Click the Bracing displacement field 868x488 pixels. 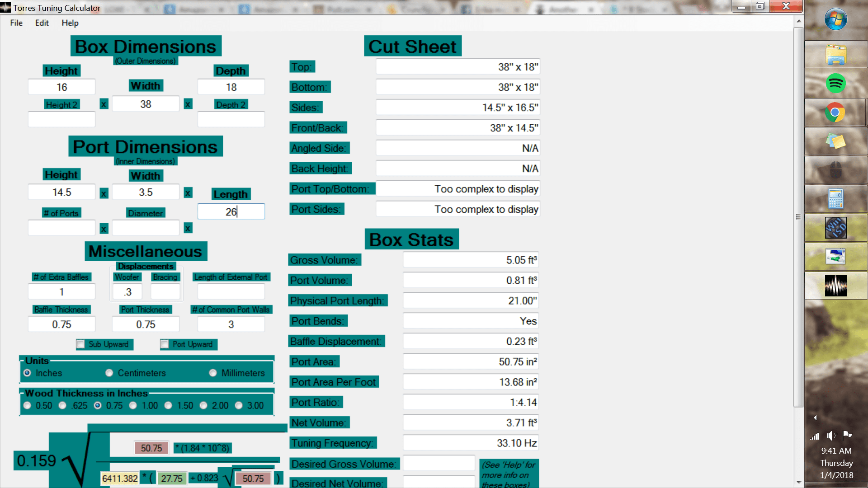(x=165, y=292)
